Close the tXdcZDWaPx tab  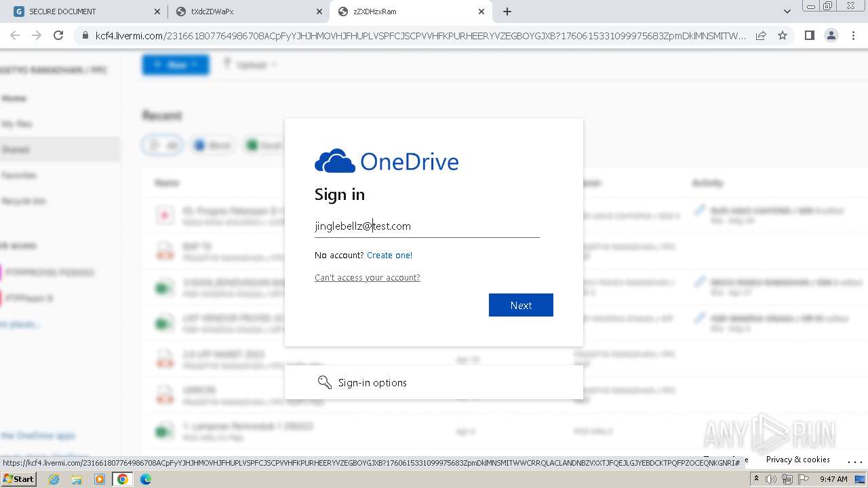319,12
